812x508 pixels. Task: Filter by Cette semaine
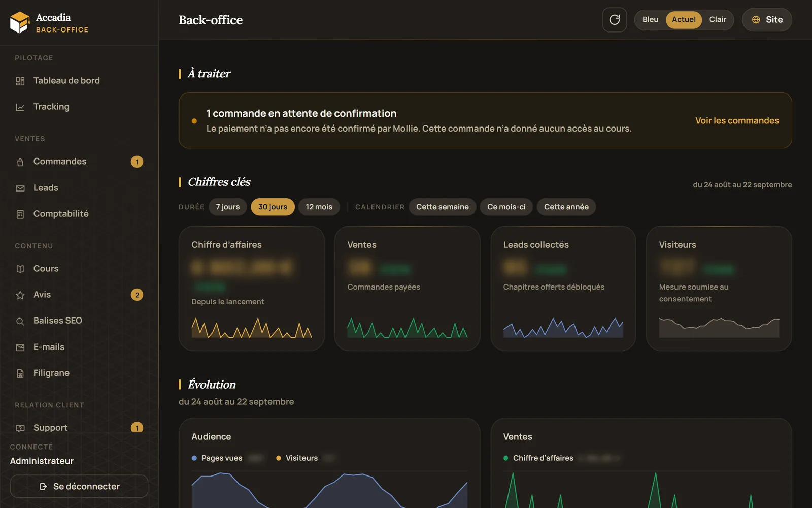443,207
